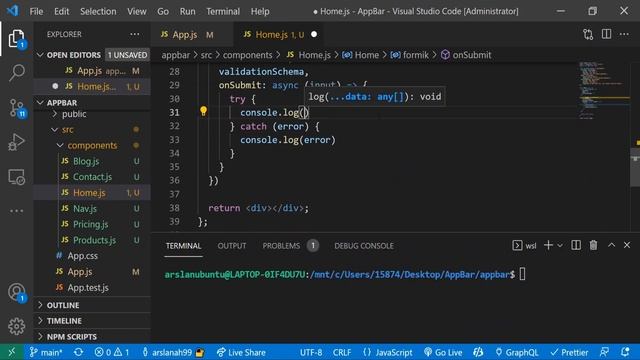The height and width of the screenshot is (360, 640).
Task: Open the File menu
Action: (36, 11)
